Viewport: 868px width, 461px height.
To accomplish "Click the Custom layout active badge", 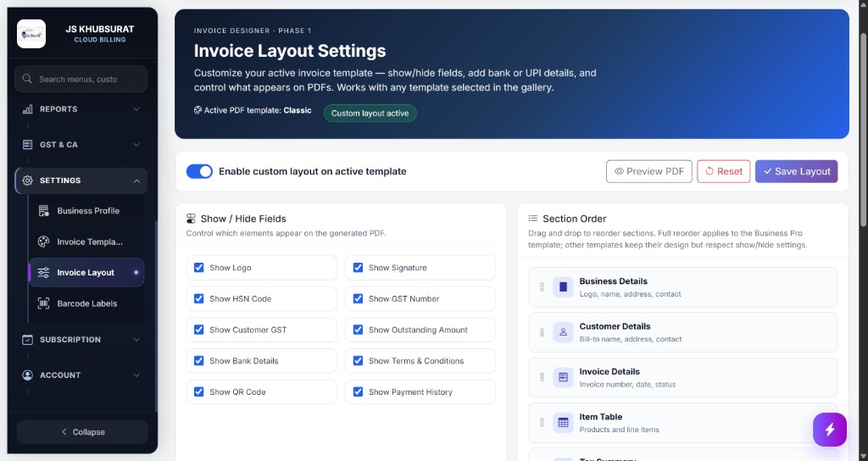I will click(x=370, y=113).
